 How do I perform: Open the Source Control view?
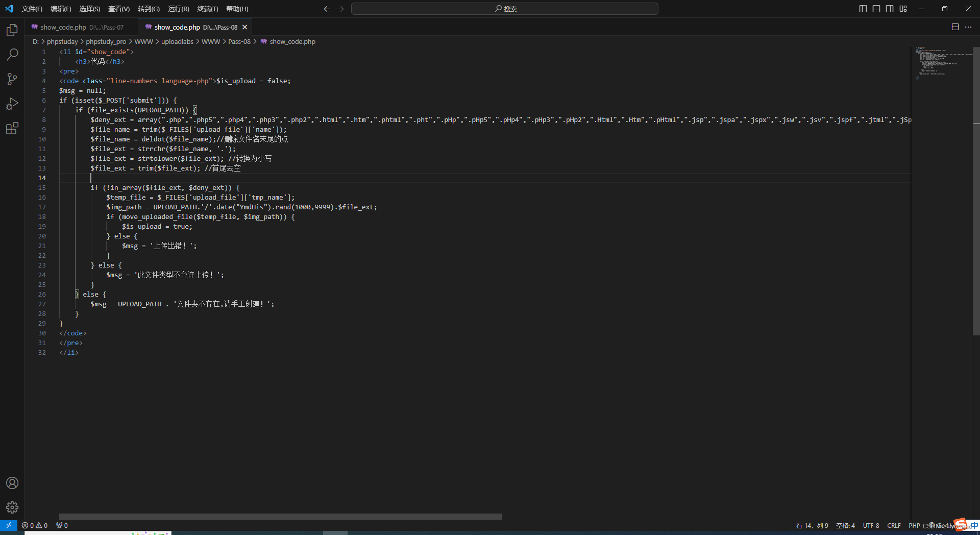click(x=12, y=79)
